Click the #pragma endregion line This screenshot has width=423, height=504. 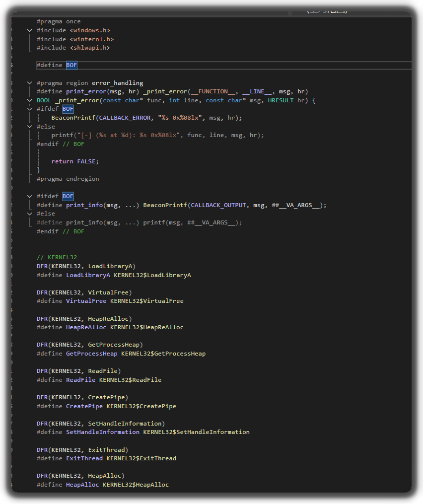68,179
